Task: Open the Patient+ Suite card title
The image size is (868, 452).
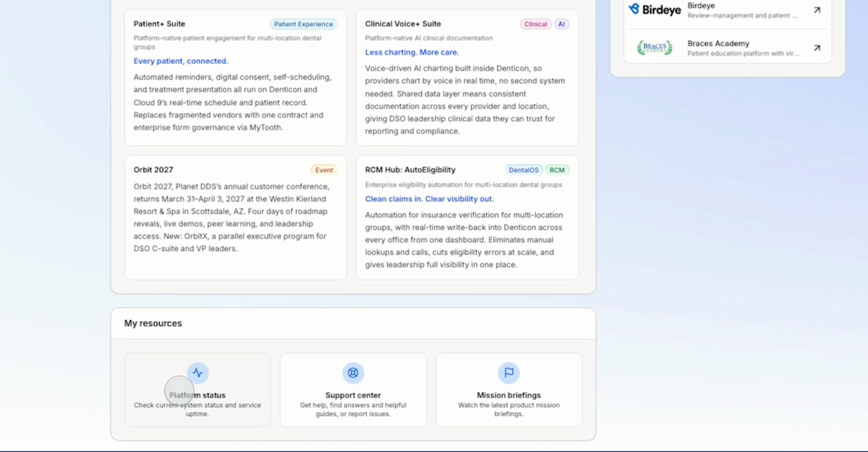Action: pyautogui.click(x=159, y=24)
